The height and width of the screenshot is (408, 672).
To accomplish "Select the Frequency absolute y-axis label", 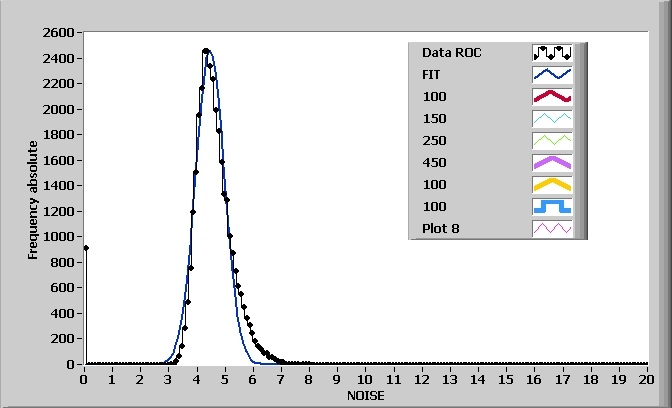I will tap(33, 200).
